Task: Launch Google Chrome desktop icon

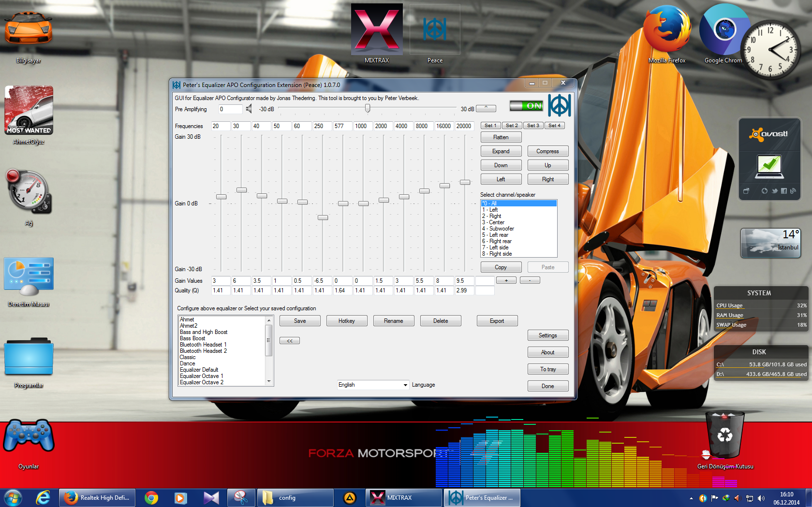Action: (x=723, y=34)
